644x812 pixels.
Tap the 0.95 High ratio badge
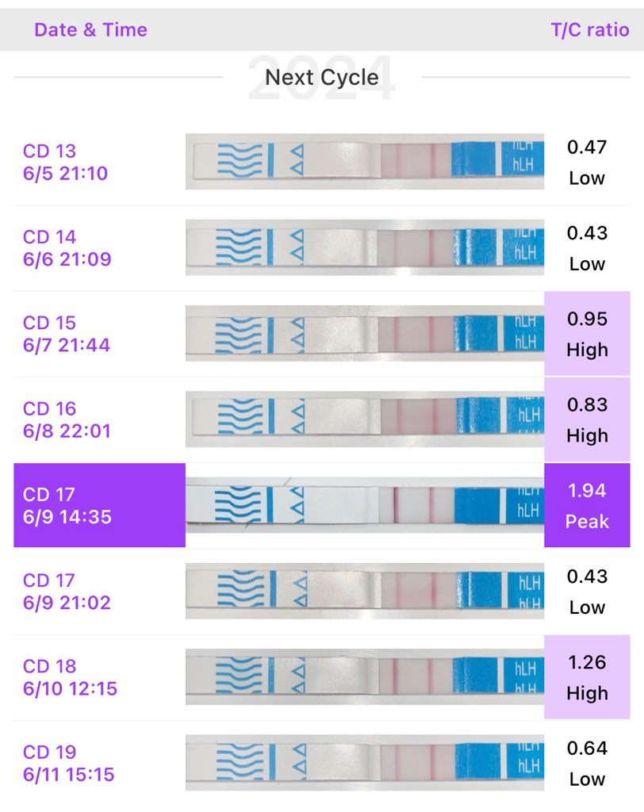(x=587, y=334)
